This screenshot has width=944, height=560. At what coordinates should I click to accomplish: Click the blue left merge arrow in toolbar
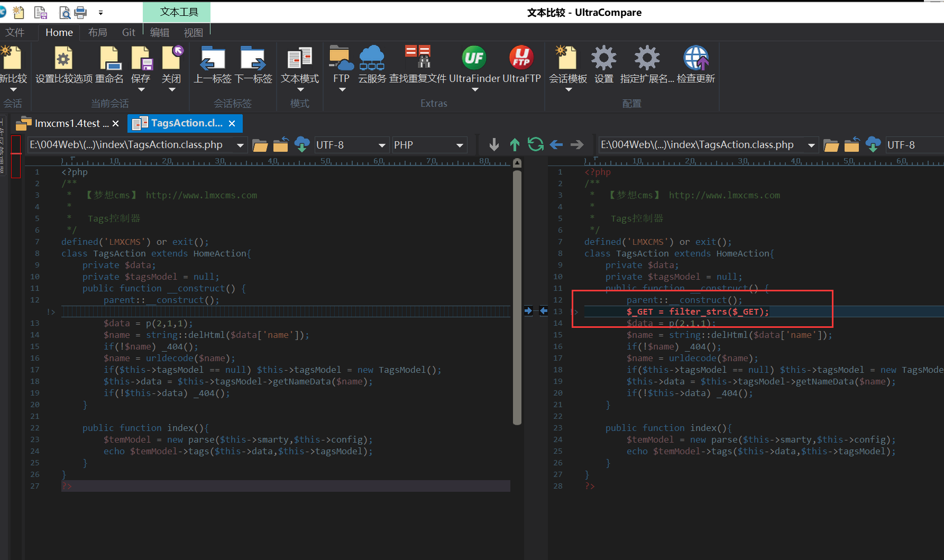[556, 144]
